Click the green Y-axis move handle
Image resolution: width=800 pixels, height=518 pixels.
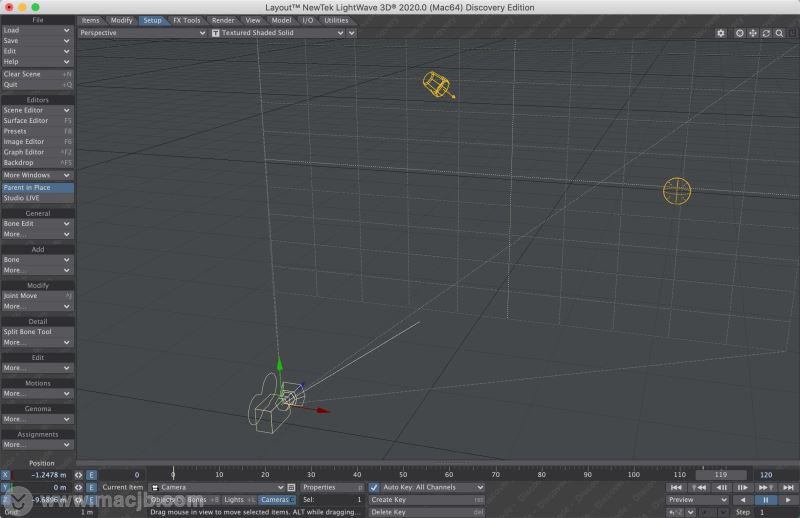point(279,365)
